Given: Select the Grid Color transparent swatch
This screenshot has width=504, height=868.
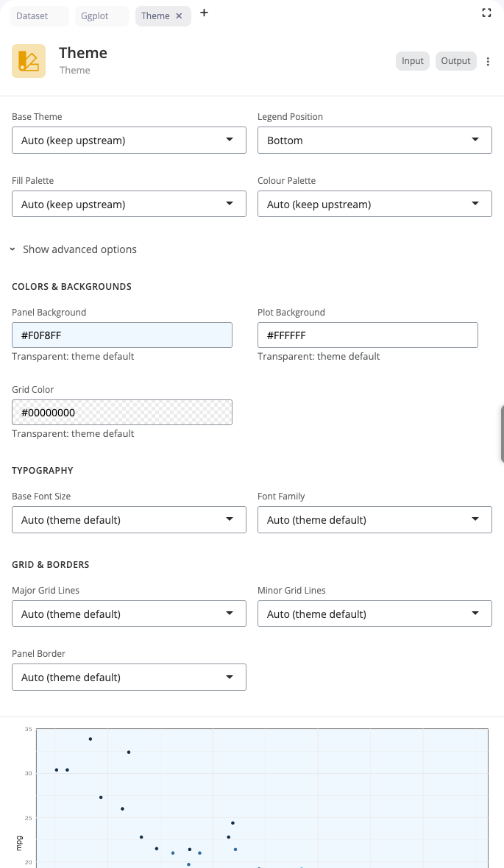Looking at the screenshot, I should point(122,413).
